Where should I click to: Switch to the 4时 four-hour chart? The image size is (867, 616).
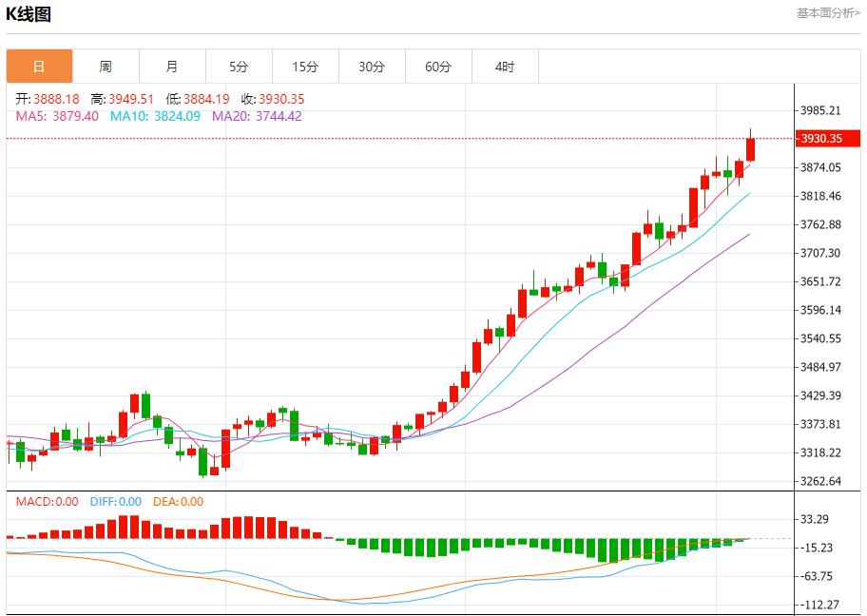(x=505, y=67)
